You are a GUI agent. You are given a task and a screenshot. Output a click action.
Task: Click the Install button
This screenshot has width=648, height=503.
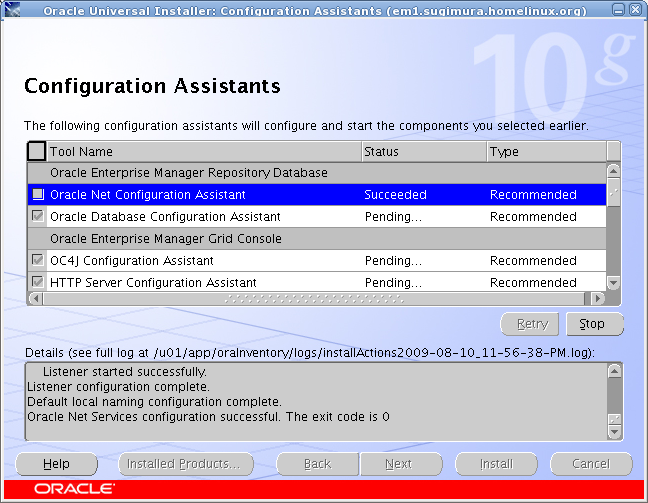[496, 464]
